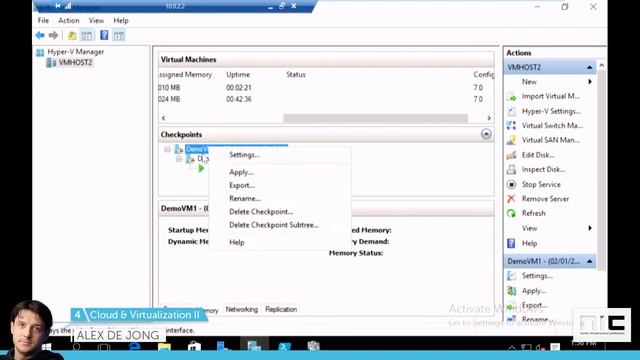Toggle the Show/Hide Console Tree icon
Viewport: 640px width, 360px height.
coord(87,36)
